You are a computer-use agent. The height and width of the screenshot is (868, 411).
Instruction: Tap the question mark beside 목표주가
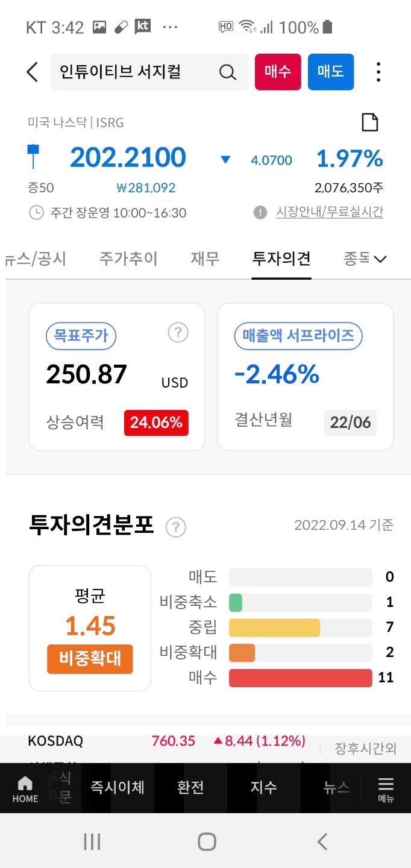point(177,332)
